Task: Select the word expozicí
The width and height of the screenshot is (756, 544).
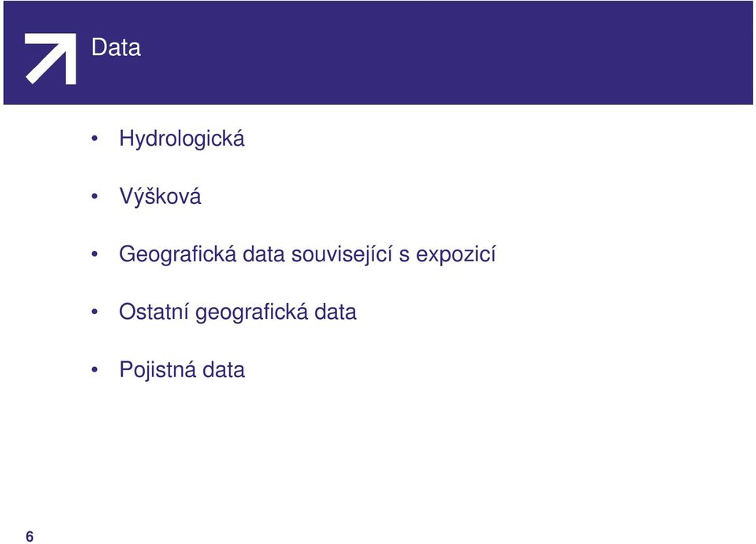Action: (456, 254)
